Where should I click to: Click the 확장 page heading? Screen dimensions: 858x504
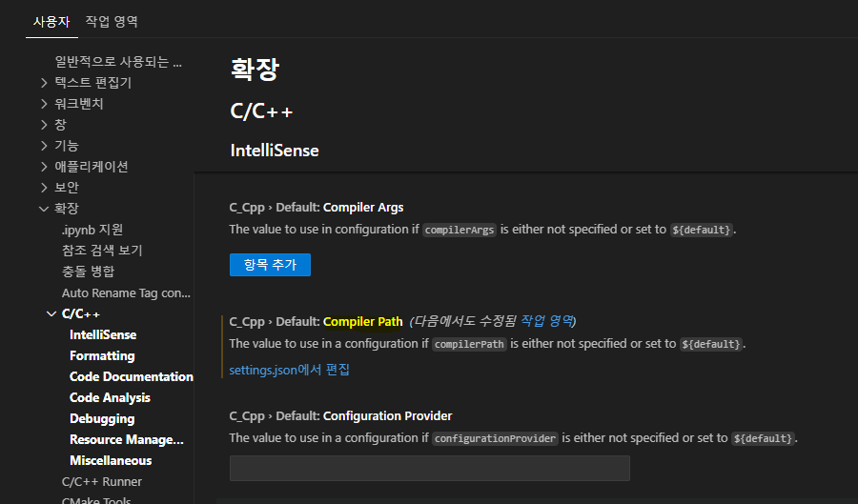(255, 70)
